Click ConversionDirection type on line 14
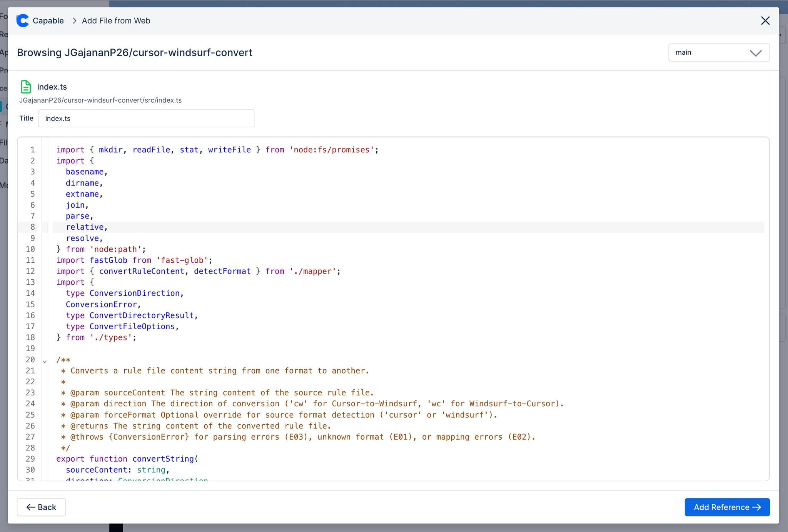The width and height of the screenshot is (788, 532). (135, 294)
